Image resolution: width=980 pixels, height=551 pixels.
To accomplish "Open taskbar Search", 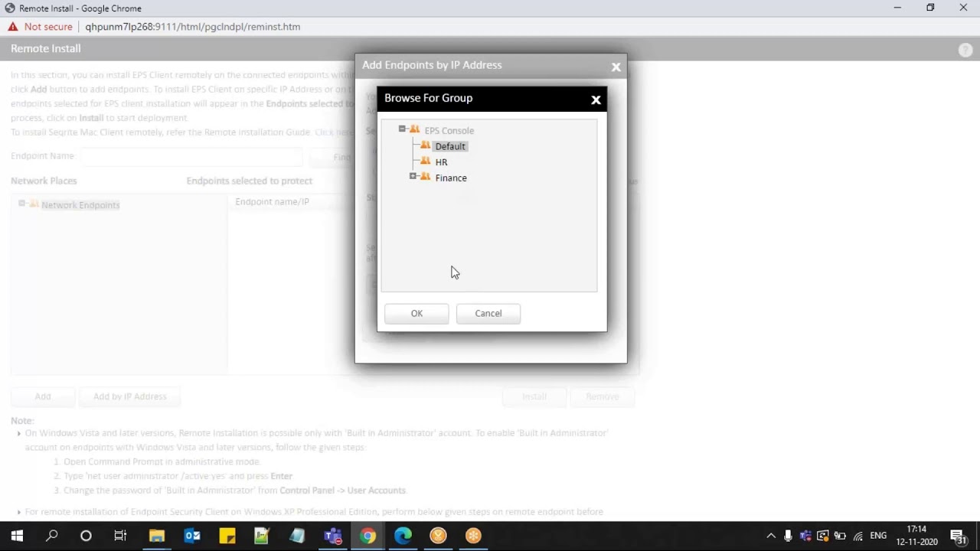I will (x=51, y=536).
